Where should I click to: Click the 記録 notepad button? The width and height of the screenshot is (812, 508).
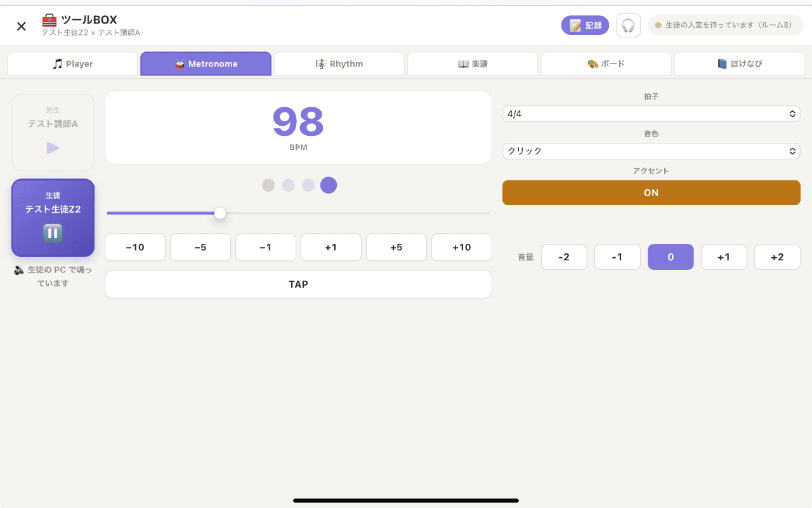tap(585, 25)
